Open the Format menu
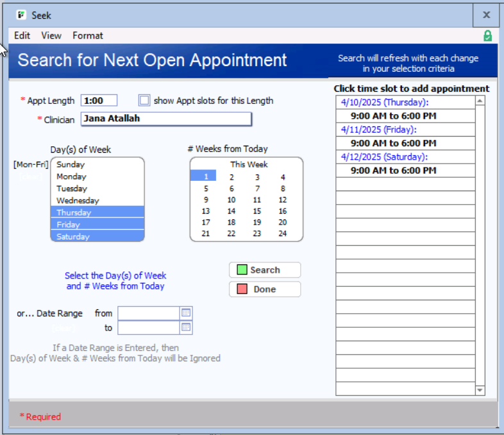The image size is (504, 435). click(88, 35)
